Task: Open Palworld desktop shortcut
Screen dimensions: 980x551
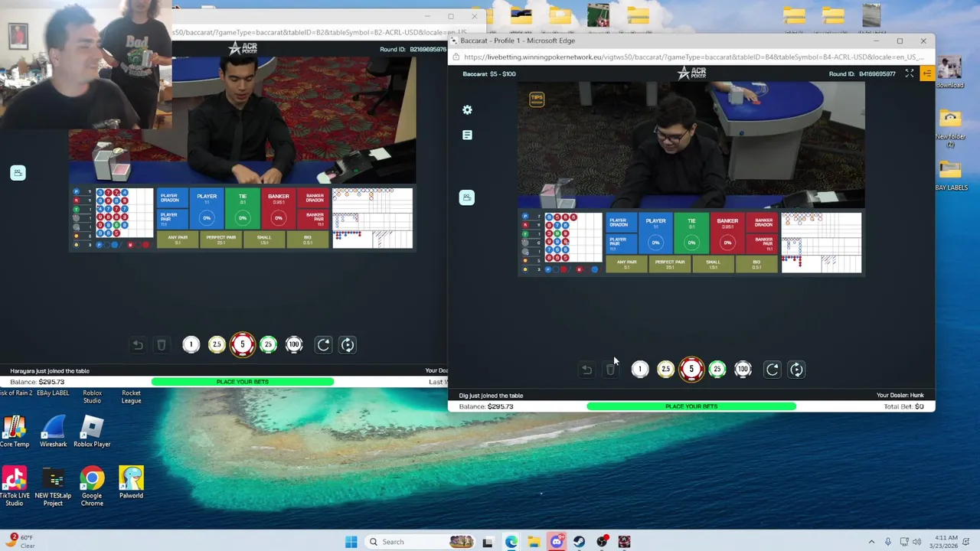Action: (x=131, y=484)
